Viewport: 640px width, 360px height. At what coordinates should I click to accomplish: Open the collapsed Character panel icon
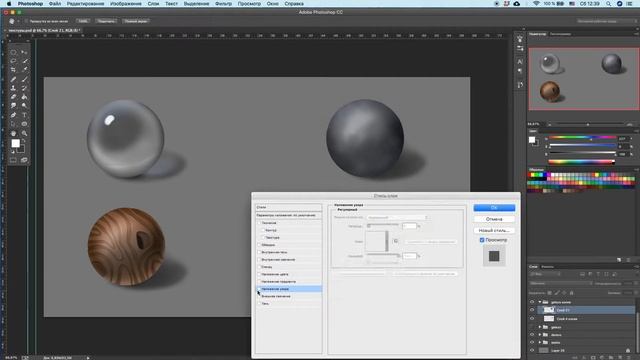520,62
